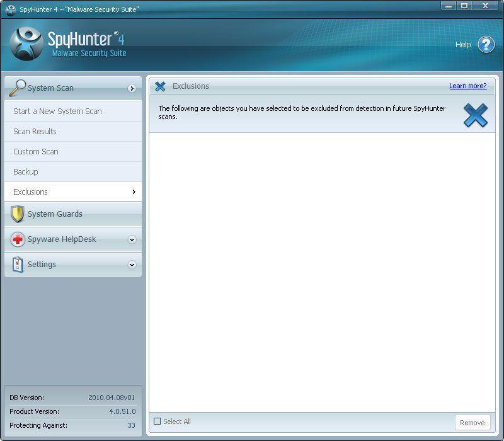Screen dimensions: 504x441
Task: Open the Scan Results page
Action: [73, 132]
